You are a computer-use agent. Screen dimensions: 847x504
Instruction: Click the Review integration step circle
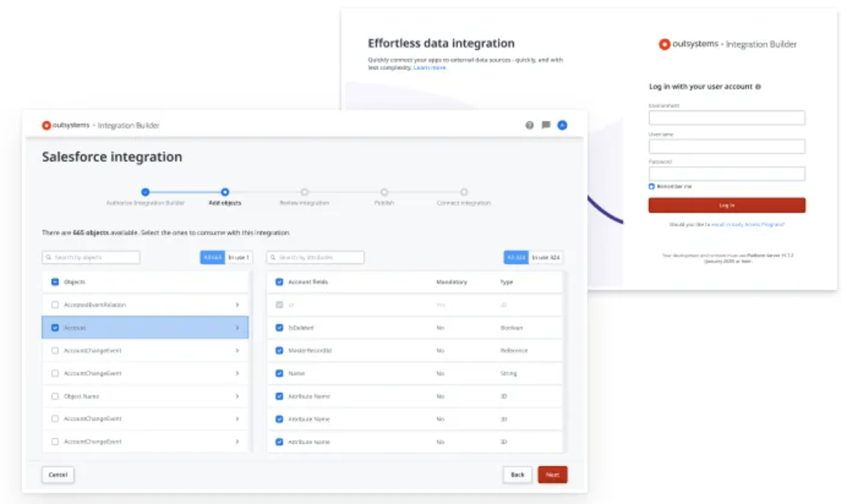(x=305, y=192)
